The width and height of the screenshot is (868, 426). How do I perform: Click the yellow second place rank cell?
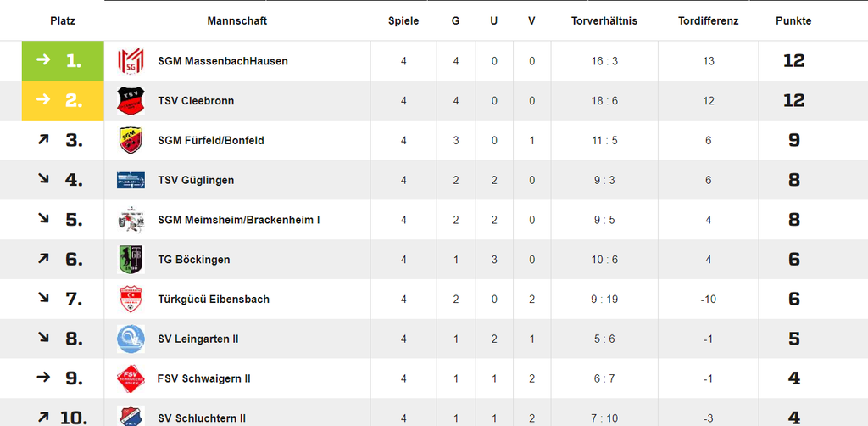(x=63, y=101)
